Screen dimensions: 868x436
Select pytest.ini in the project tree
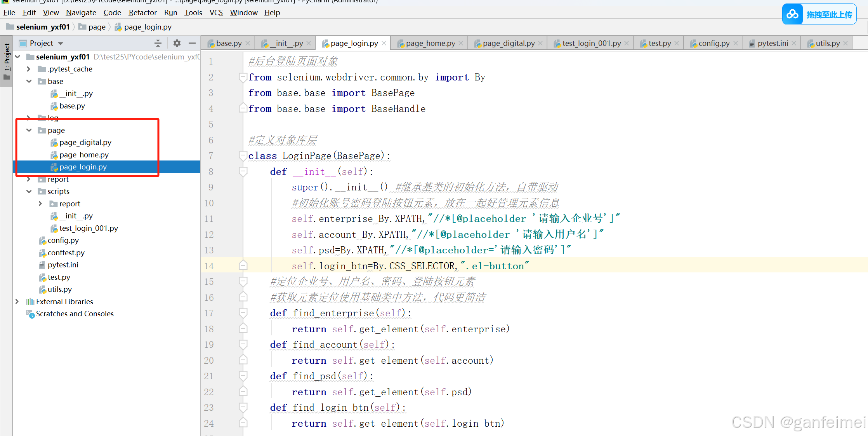tap(63, 265)
